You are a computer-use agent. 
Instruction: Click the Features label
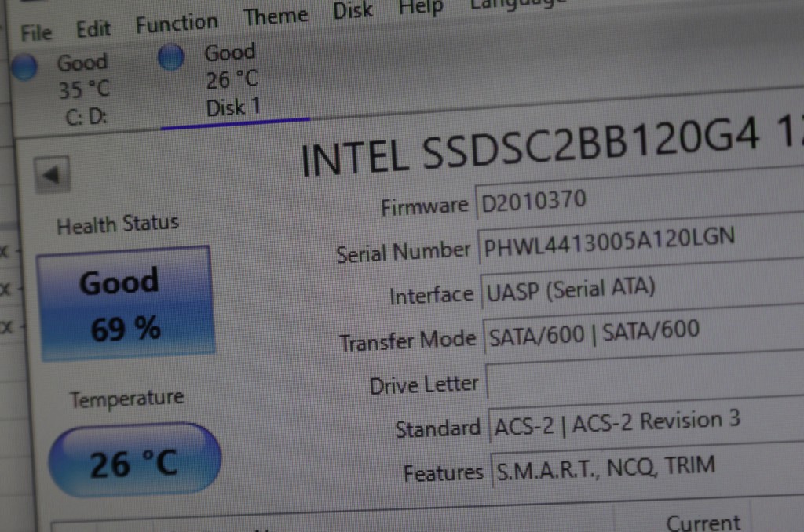[x=443, y=472]
